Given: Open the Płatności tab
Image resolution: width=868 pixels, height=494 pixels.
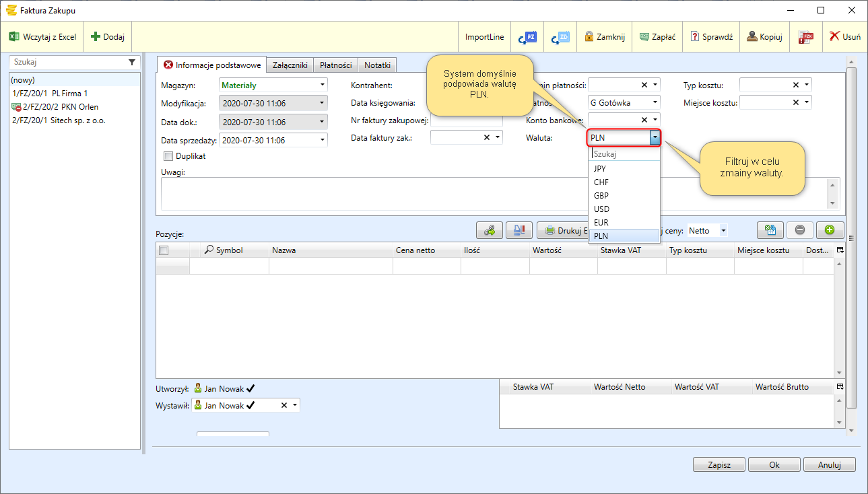Looking at the screenshot, I should coord(335,65).
